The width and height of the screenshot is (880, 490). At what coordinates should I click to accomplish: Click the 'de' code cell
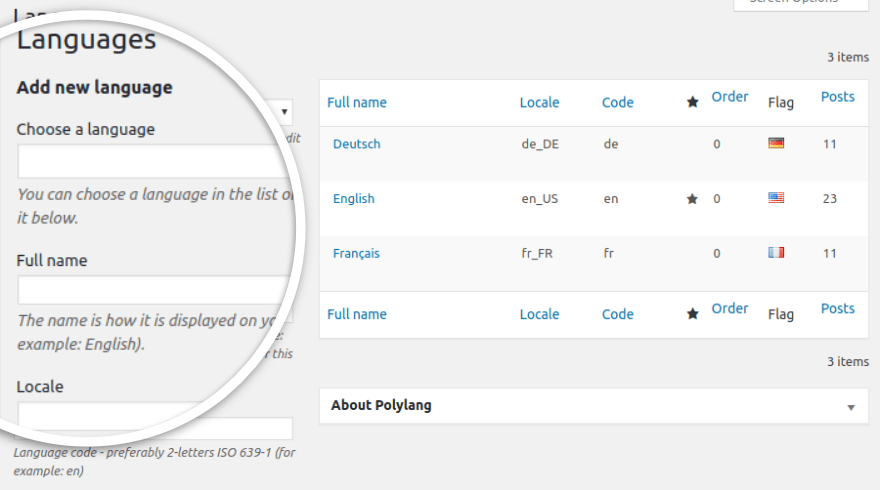click(611, 144)
